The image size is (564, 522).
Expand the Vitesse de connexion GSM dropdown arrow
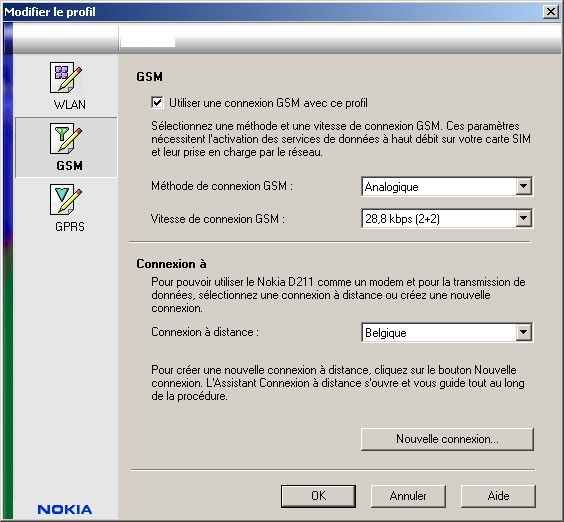523,218
